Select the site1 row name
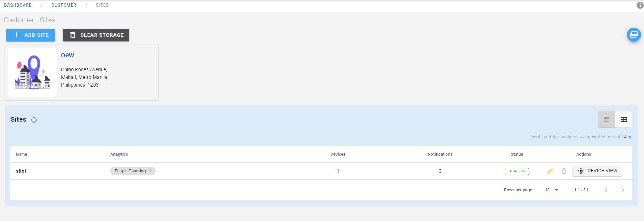 (x=21, y=171)
